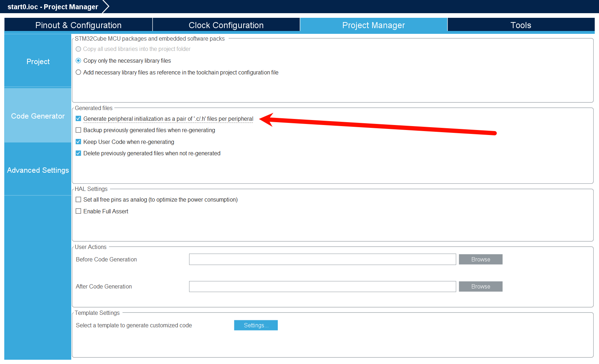Image resolution: width=599 pixels, height=364 pixels.
Task: Click the After Code Generation label
Action: coord(104,286)
